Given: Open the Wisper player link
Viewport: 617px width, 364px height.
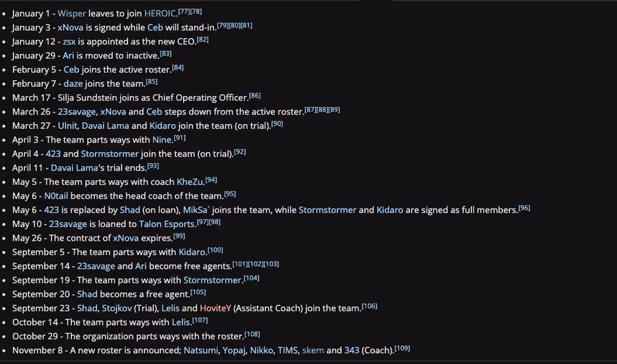Looking at the screenshot, I should click(x=71, y=14).
